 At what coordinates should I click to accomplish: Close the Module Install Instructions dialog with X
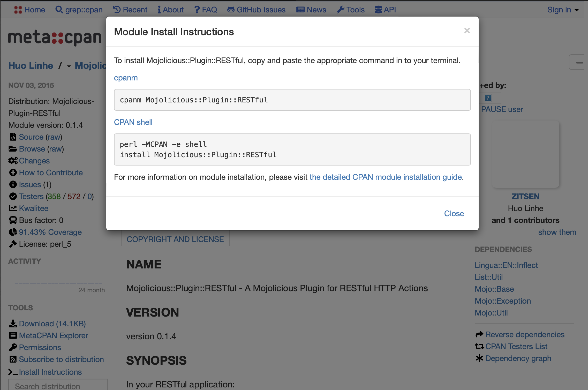pyautogui.click(x=467, y=31)
